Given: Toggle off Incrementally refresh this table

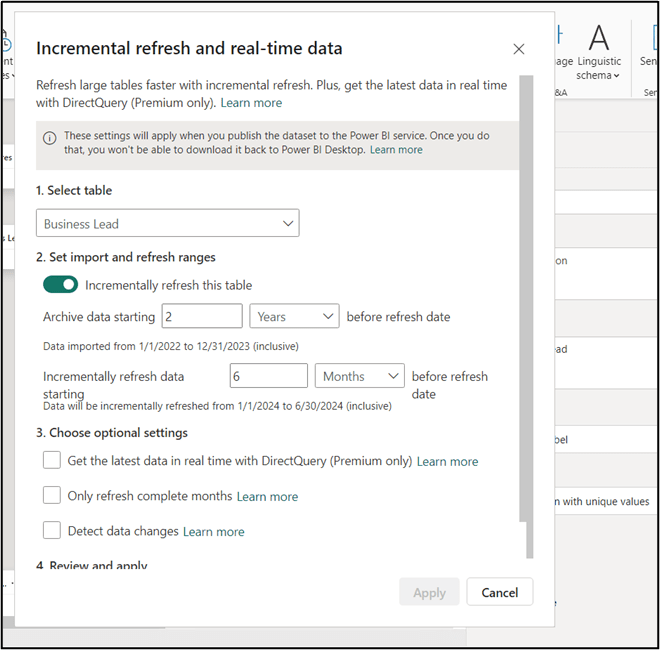Looking at the screenshot, I should [60, 285].
